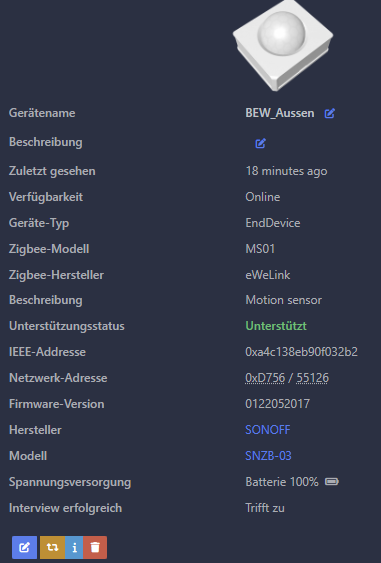The width and height of the screenshot is (381, 563).
Task: Click the firmware version 0122052017 value
Action: tap(277, 404)
